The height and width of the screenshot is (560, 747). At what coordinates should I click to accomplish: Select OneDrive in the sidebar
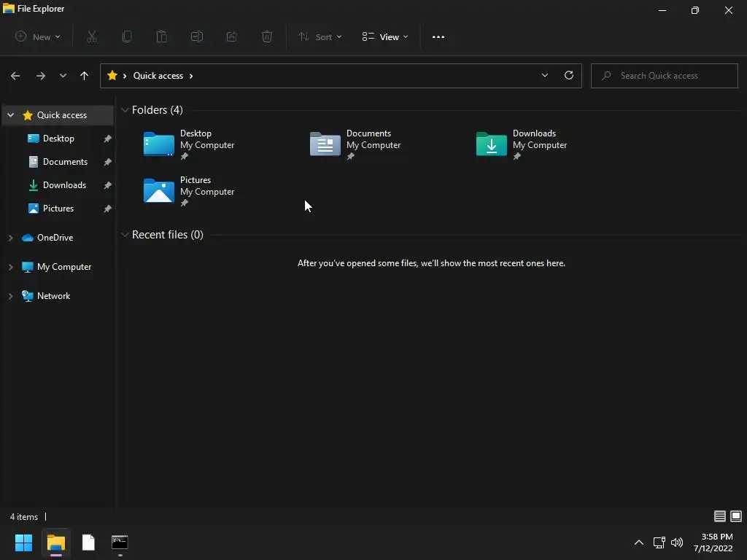(55, 238)
